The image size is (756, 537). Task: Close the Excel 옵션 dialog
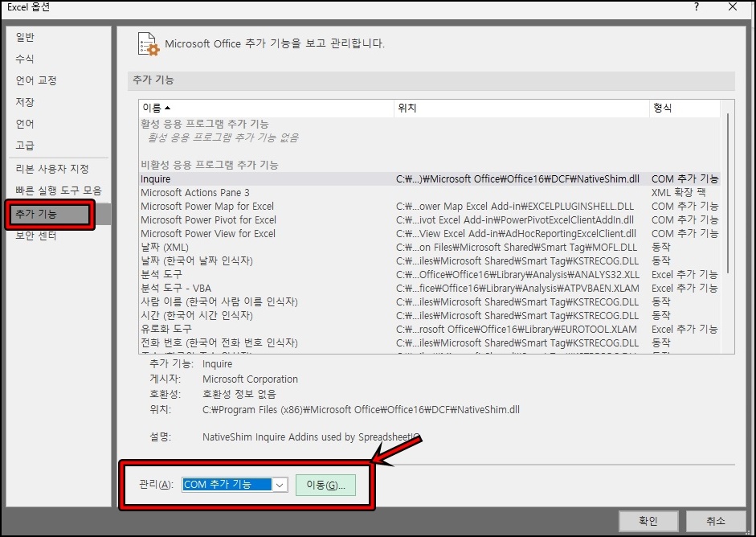(733, 6)
